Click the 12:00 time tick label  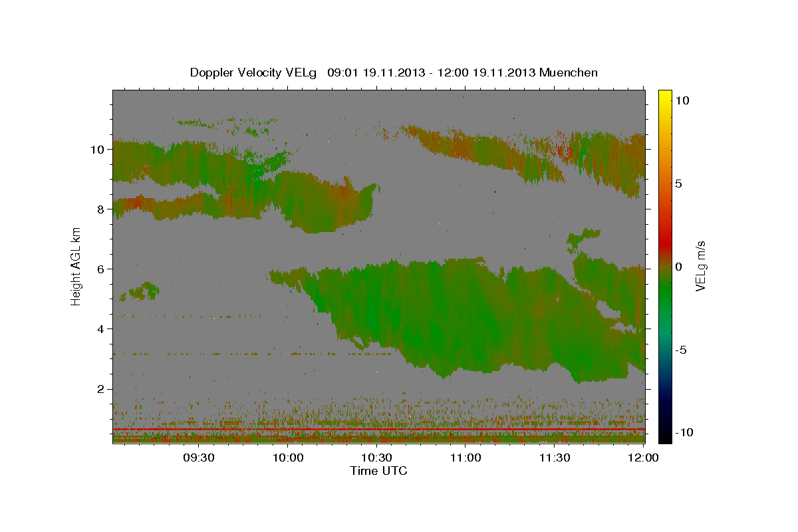(643, 458)
